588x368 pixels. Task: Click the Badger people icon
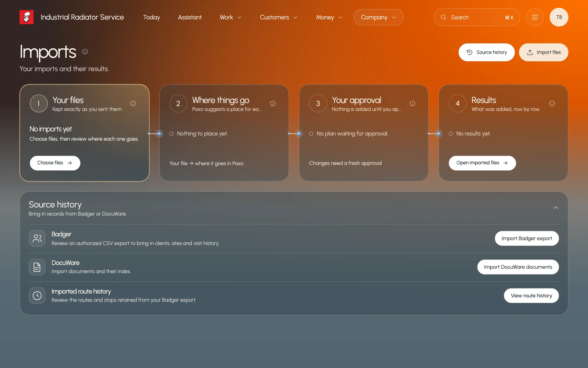pos(37,239)
